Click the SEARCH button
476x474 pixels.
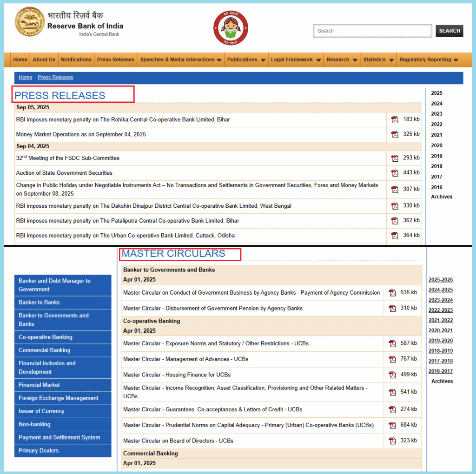[450, 31]
